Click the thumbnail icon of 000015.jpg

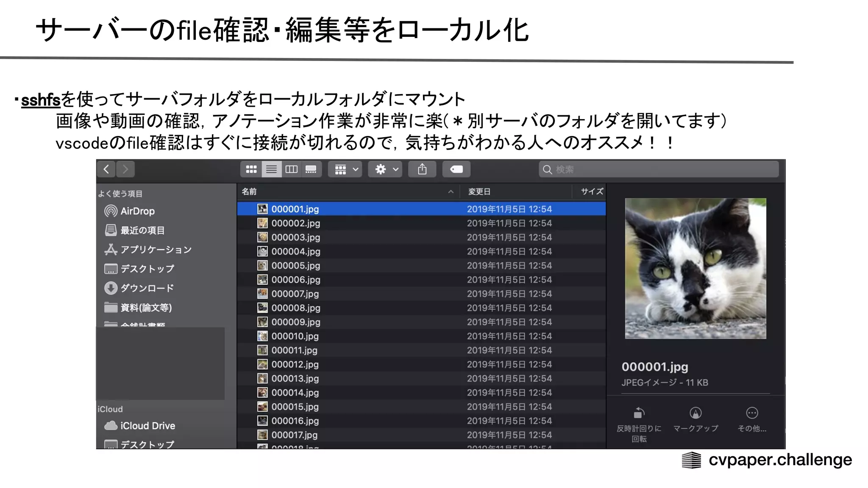click(263, 407)
